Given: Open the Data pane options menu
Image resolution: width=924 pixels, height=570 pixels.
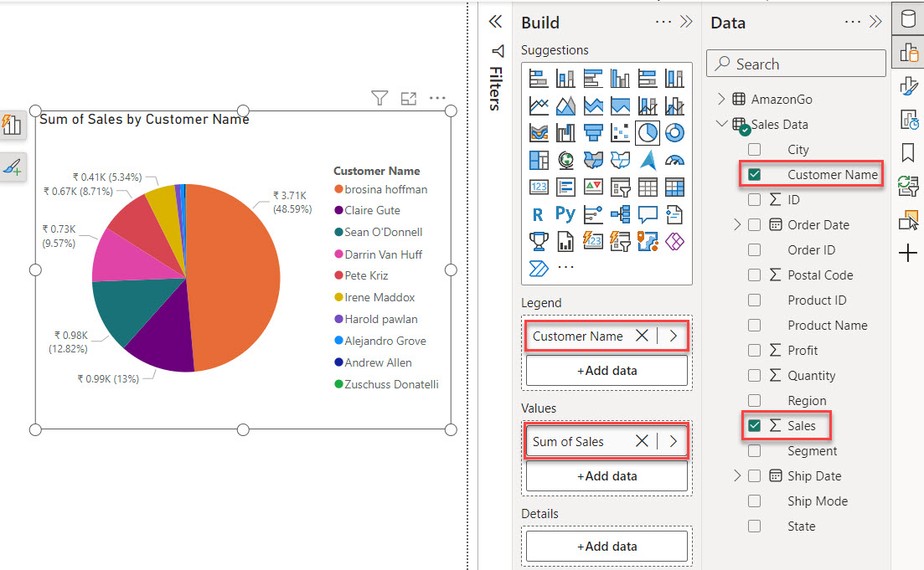Looking at the screenshot, I should (x=853, y=20).
